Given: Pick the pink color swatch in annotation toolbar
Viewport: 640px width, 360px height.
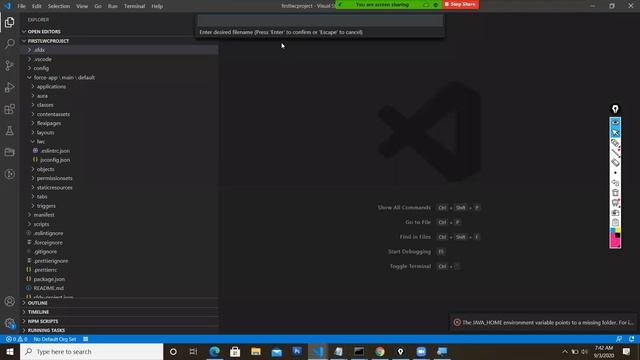Looking at the screenshot, I should coord(614,242).
